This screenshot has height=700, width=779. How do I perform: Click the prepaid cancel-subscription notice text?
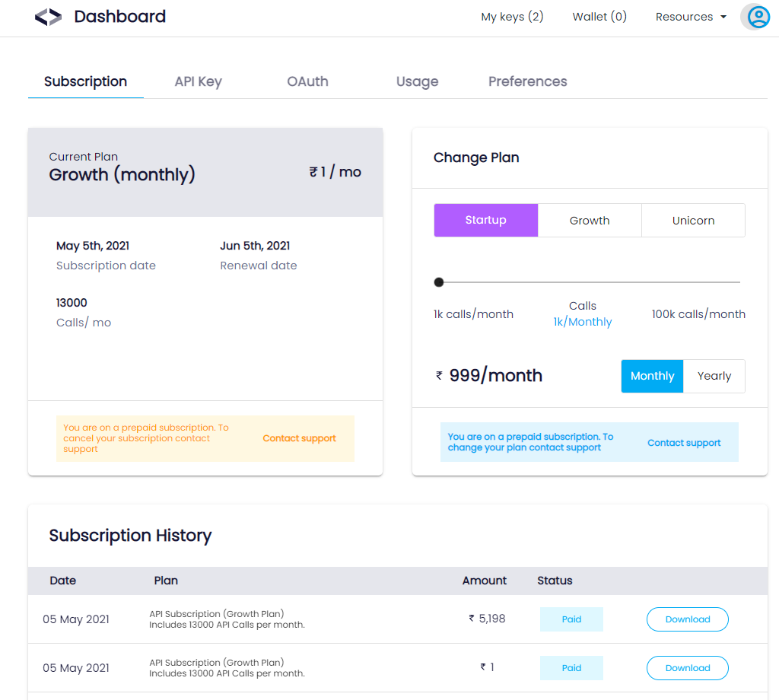(146, 438)
